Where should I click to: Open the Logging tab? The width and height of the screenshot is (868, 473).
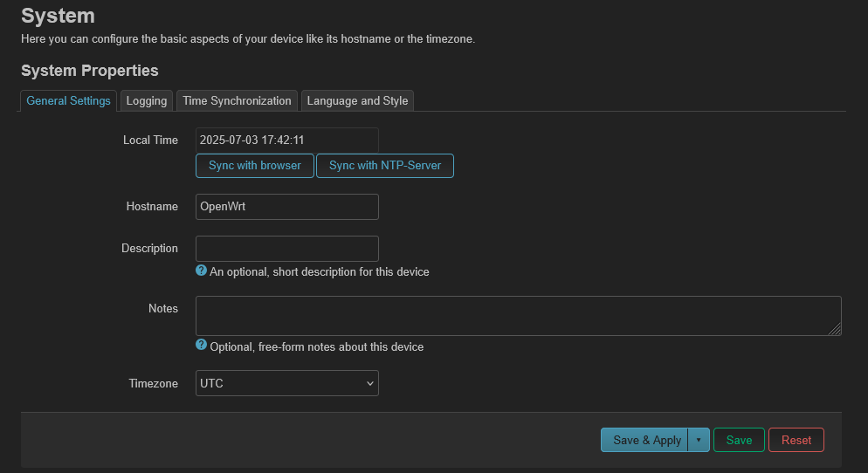[x=147, y=100]
